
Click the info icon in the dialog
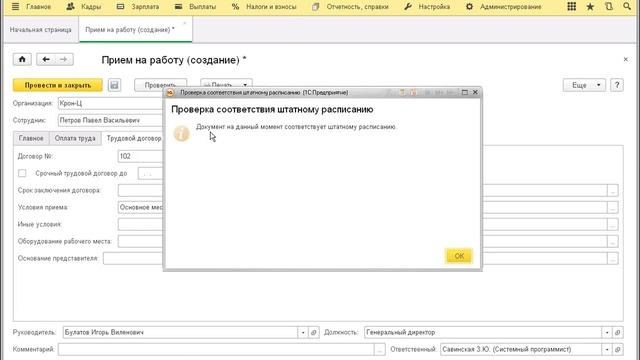click(x=181, y=133)
